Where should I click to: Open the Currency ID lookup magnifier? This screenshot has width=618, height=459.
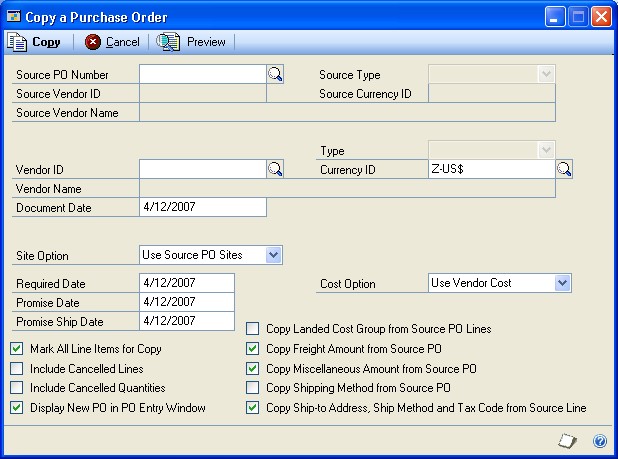[564, 169]
